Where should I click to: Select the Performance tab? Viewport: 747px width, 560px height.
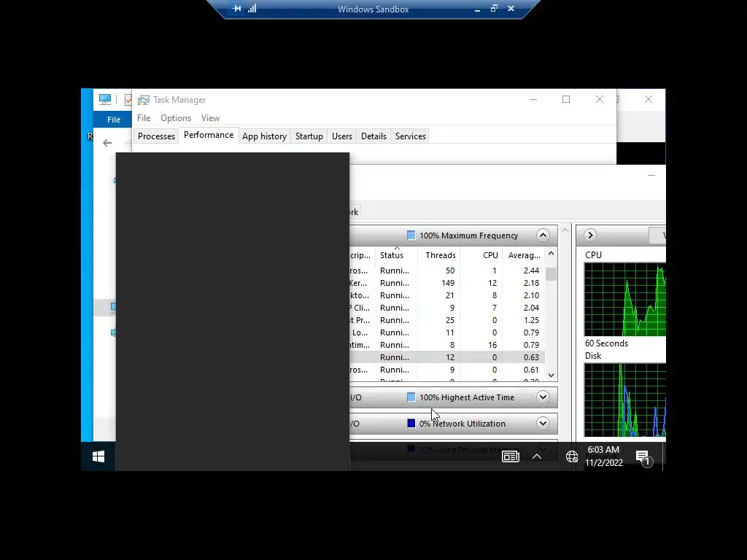point(209,135)
